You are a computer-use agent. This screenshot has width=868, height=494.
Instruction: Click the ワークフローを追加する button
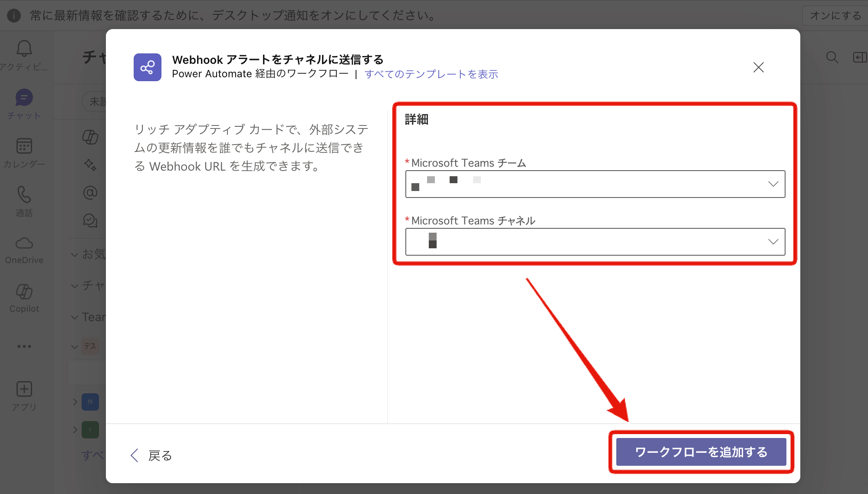coord(701,452)
